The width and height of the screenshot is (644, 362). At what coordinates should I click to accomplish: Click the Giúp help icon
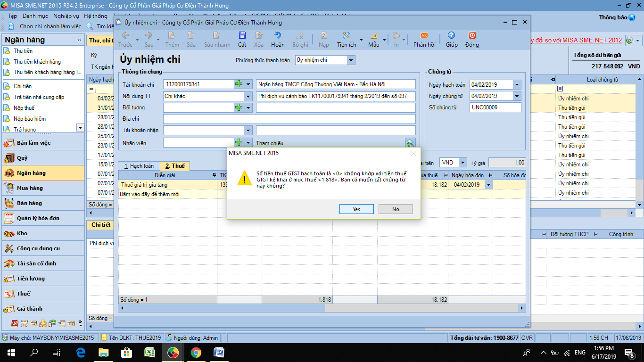point(452,35)
